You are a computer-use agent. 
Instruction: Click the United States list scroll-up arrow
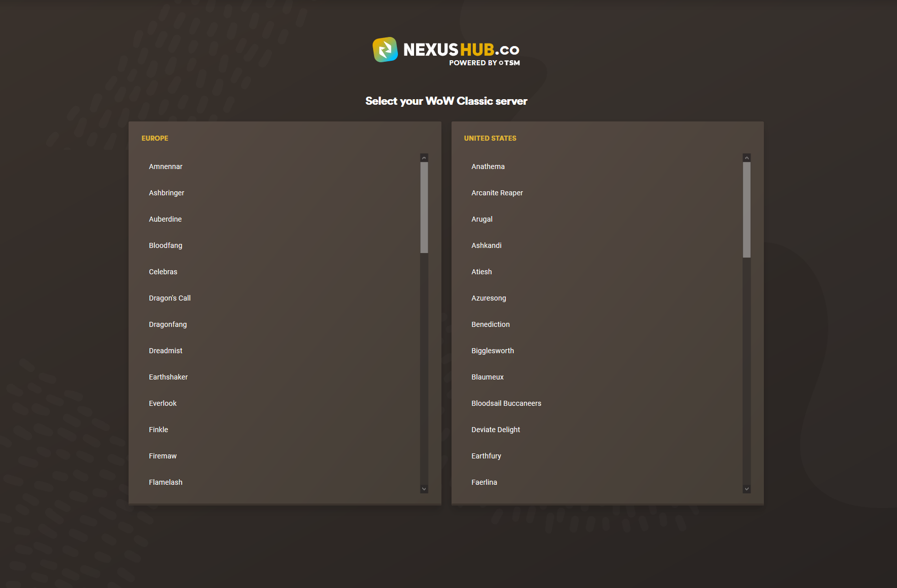coord(747,158)
